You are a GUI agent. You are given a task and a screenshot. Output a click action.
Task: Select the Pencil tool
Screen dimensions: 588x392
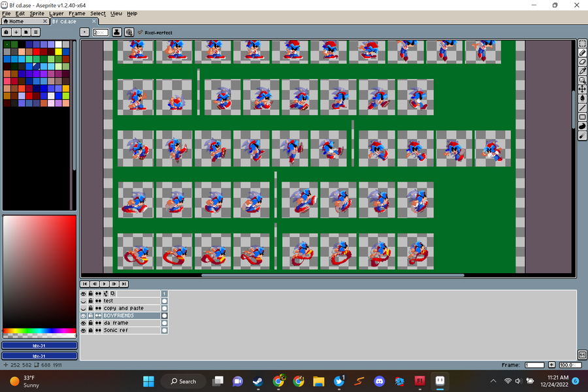(582, 53)
